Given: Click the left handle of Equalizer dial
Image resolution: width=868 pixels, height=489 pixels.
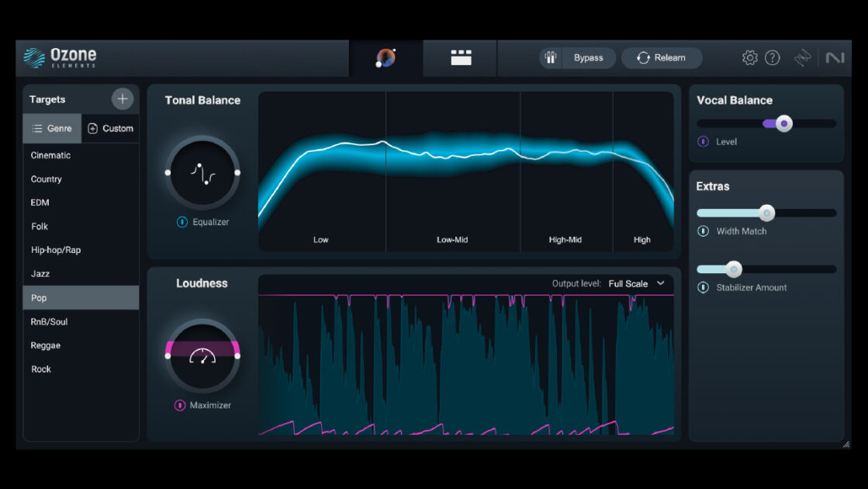Looking at the screenshot, I should (x=168, y=173).
